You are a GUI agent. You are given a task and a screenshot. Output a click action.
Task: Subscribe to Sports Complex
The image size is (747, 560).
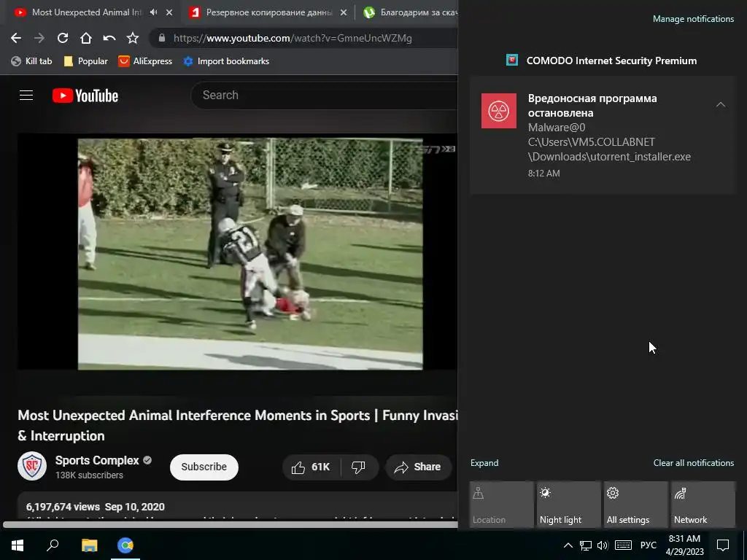[x=204, y=467]
